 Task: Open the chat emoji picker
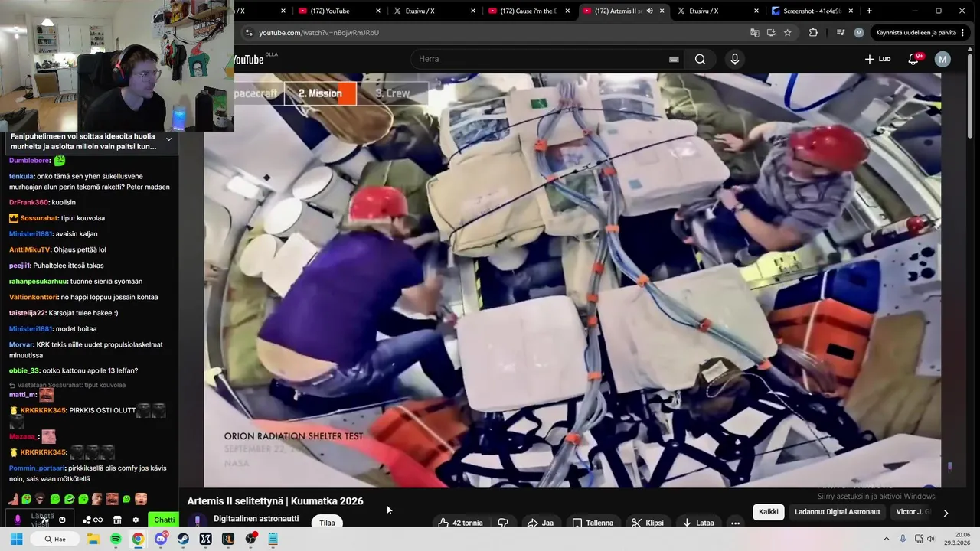62,520
